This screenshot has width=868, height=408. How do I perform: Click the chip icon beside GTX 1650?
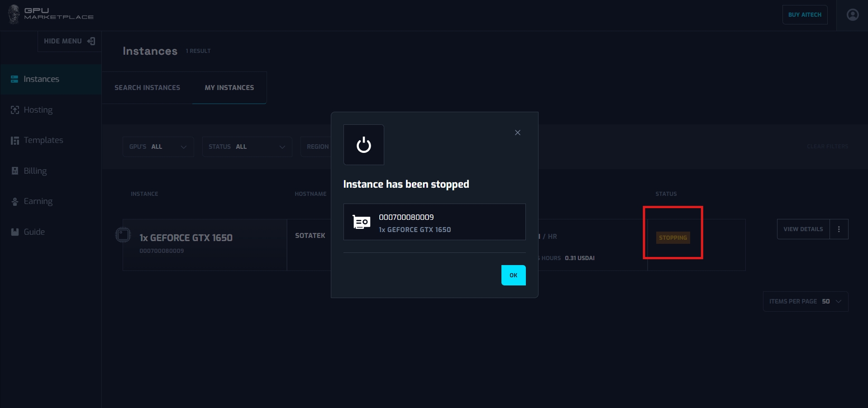123,235
